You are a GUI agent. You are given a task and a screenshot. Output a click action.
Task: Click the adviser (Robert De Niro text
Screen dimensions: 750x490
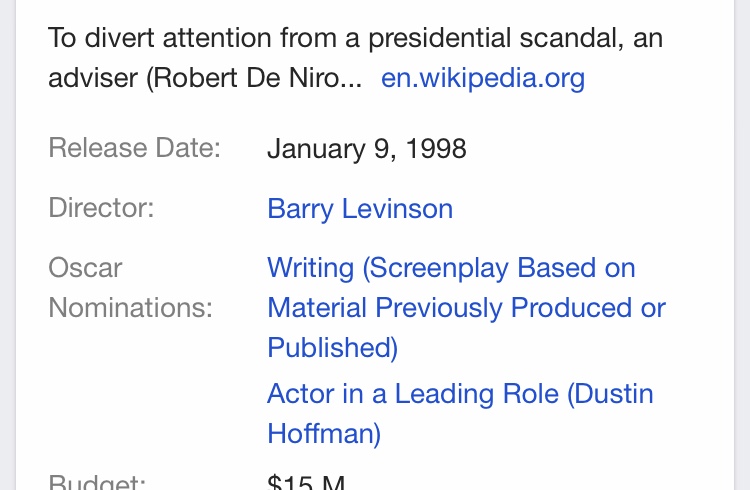pyautogui.click(x=194, y=78)
